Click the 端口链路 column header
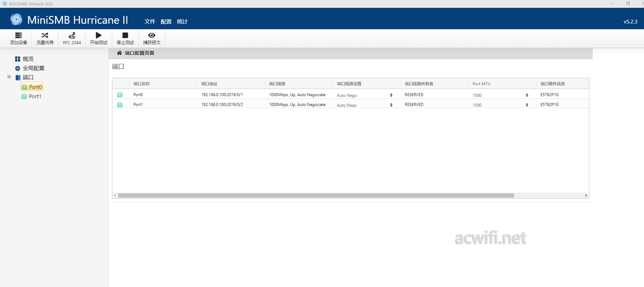This screenshot has width=644, height=287. tap(277, 84)
